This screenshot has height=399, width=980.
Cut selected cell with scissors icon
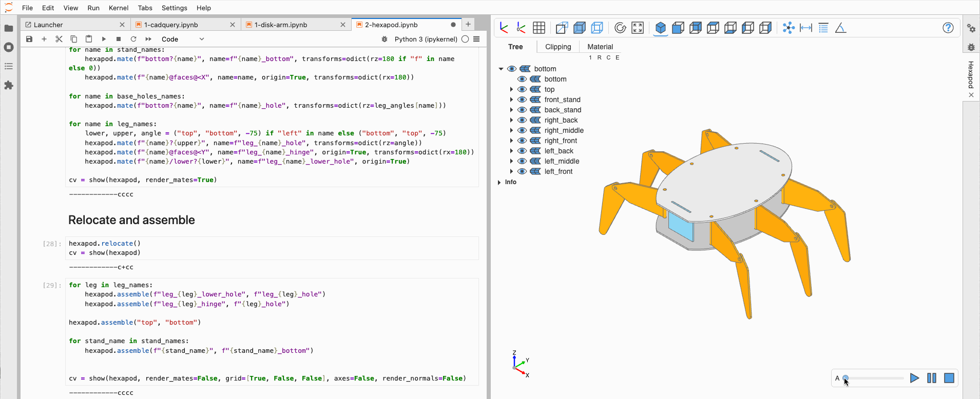click(x=59, y=39)
